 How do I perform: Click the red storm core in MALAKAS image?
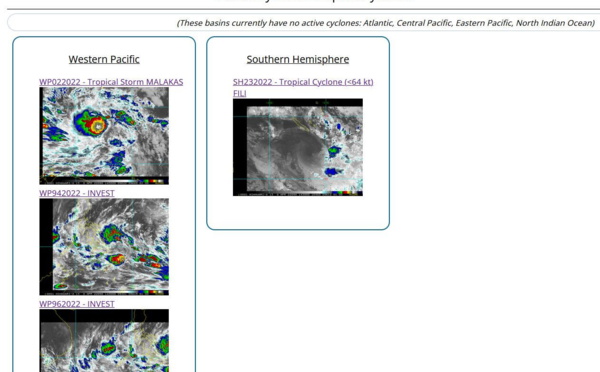tap(96, 124)
